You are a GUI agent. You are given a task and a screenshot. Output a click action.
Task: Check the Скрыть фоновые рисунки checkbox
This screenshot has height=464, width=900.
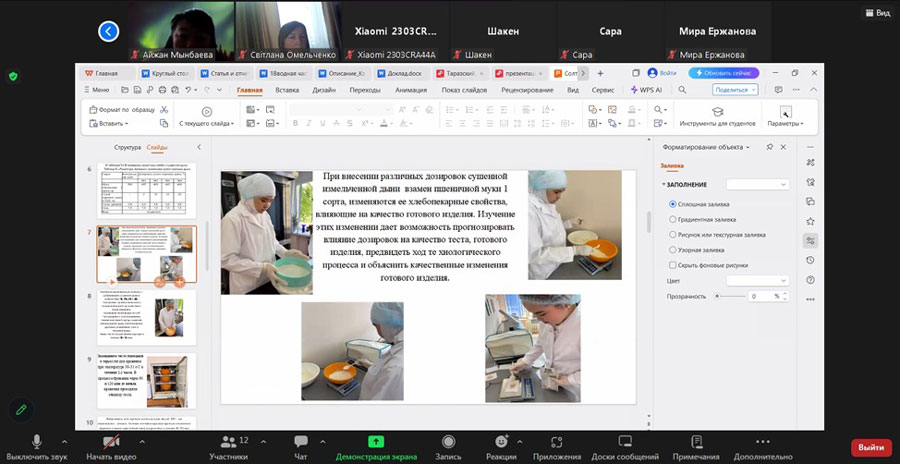(672, 265)
